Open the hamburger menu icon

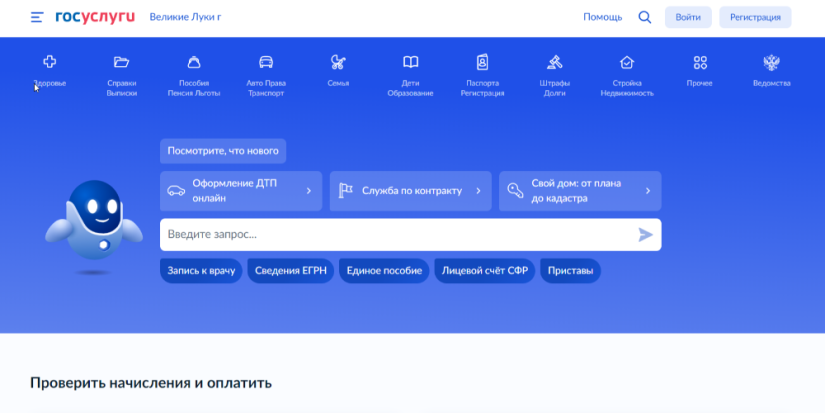pyautogui.click(x=37, y=17)
